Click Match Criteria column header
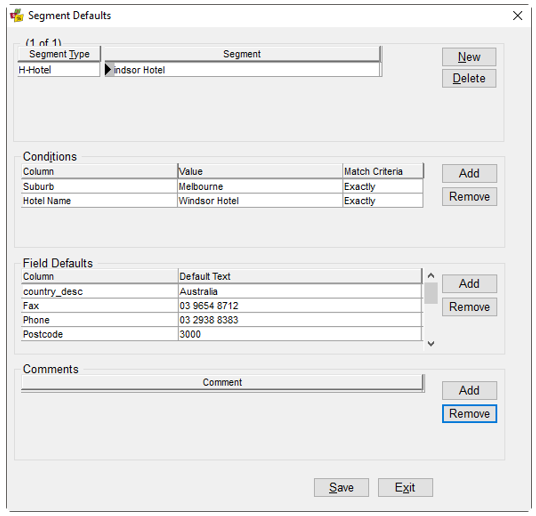The height and width of the screenshot is (516, 536). [x=383, y=171]
